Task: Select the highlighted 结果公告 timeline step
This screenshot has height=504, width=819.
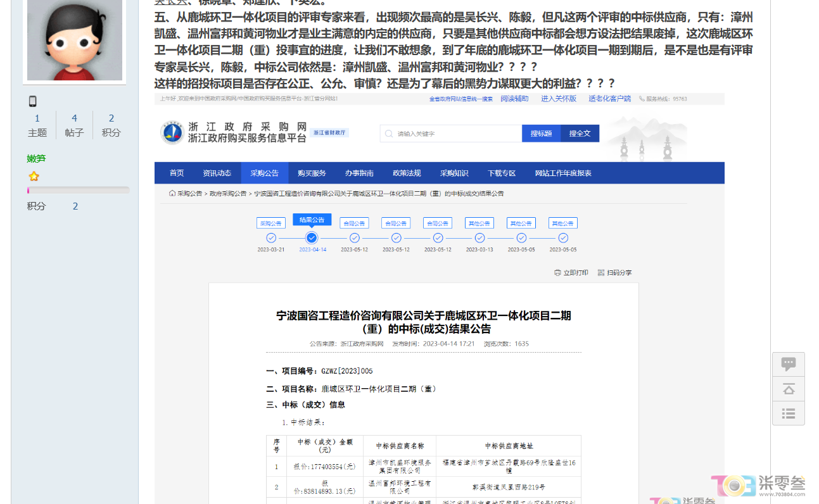Action: click(x=312, y=220)
